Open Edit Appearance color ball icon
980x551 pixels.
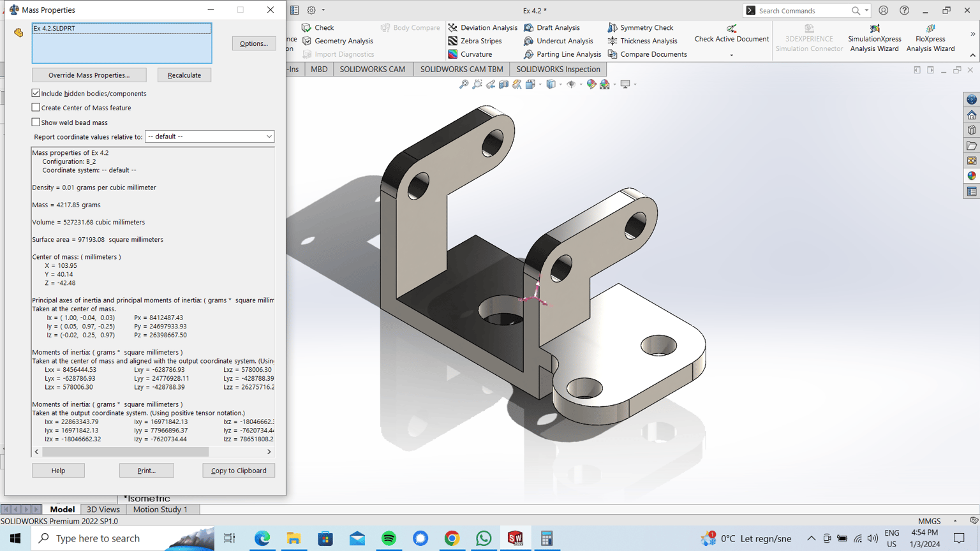(x=591, y=84)
